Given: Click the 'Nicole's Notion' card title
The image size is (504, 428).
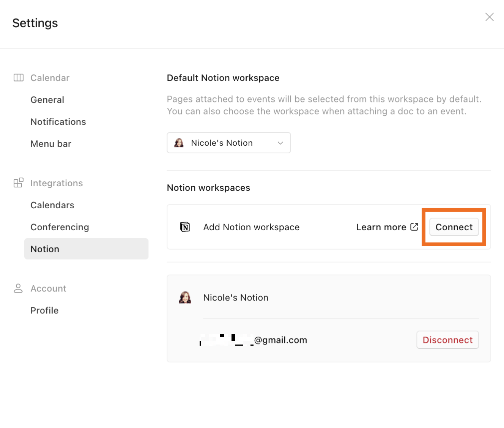Looking at the screenshot, I should pos(236,297).
